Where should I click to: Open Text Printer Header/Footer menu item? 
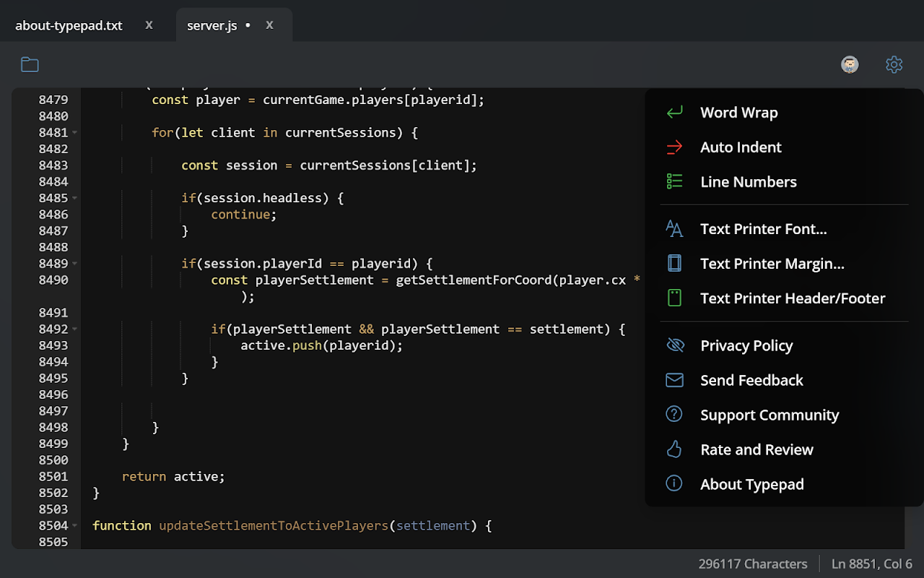(x=792, y=298)
